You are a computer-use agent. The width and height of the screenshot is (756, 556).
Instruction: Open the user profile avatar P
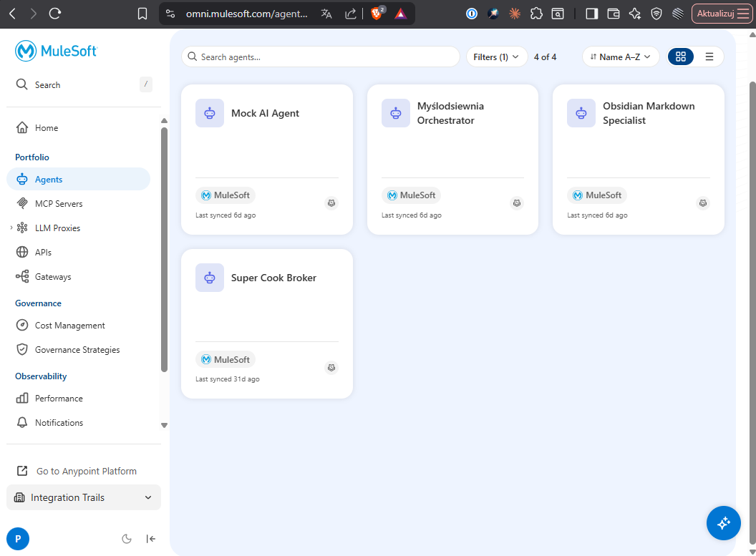[x=18, y=539]
